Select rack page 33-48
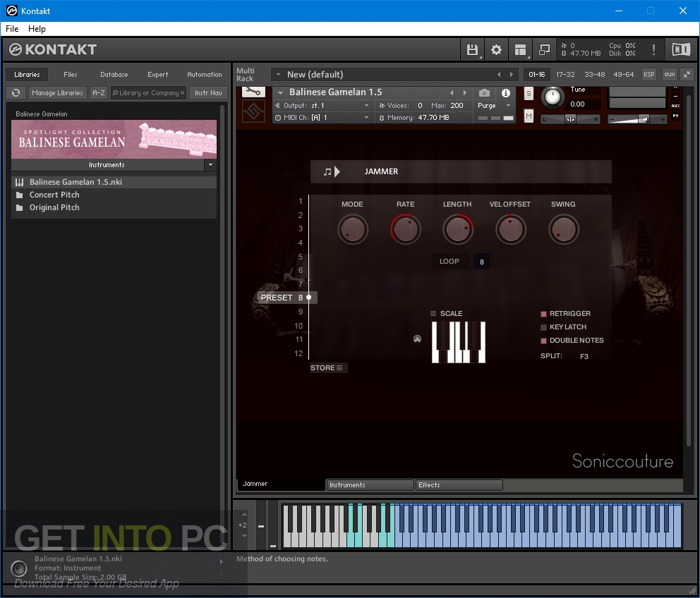The height and width of the screenshot is (598, 700). (594, 75)
